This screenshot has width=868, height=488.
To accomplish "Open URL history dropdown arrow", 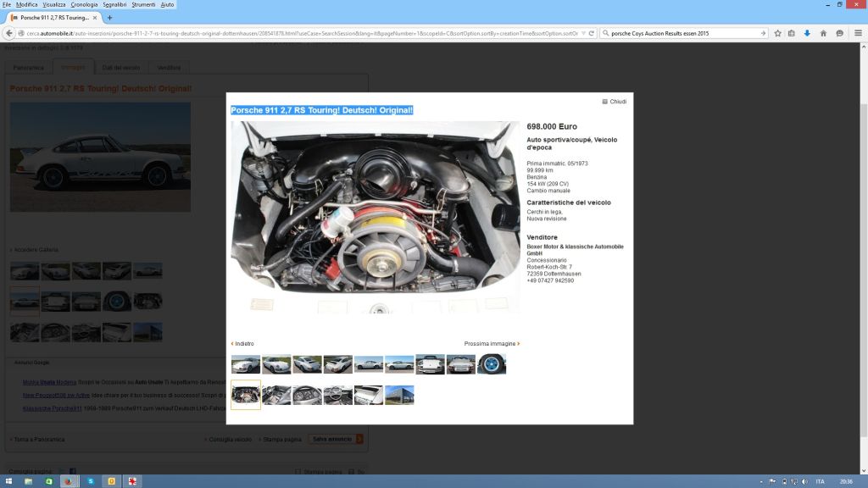I will point(583,33).
